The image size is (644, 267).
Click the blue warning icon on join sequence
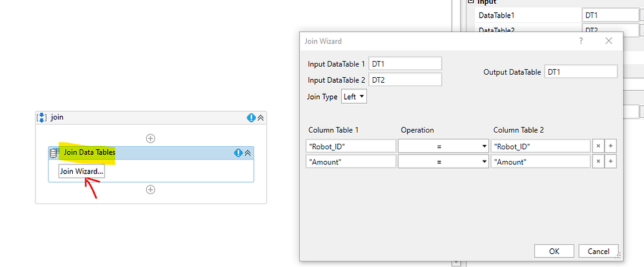pyautogui.click(x=251, y=117)
